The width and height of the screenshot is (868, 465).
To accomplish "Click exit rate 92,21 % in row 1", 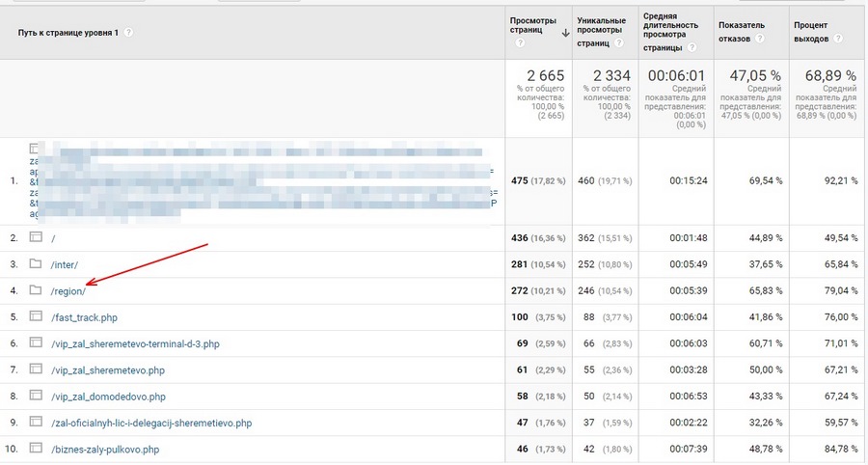I will tap(841, 180).
